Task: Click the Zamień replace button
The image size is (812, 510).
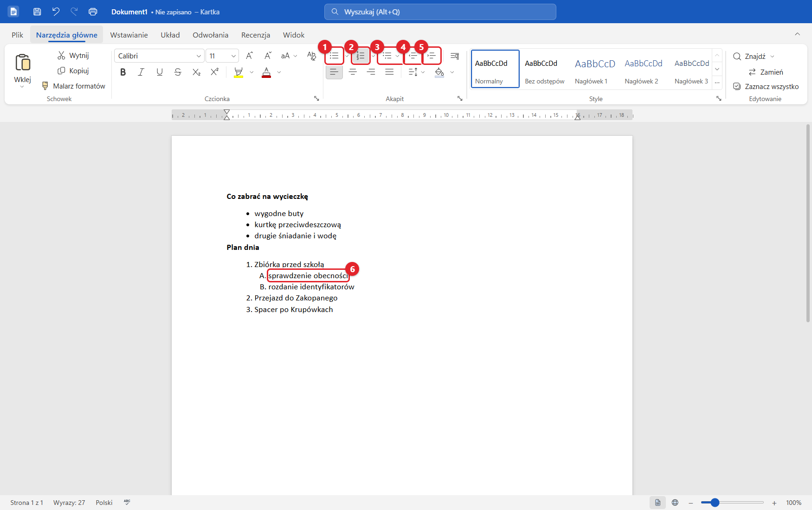Action: tap(766, 72)
